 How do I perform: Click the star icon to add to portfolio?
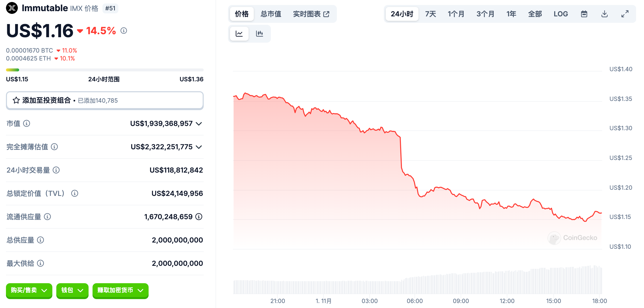(x=16, y=100)
